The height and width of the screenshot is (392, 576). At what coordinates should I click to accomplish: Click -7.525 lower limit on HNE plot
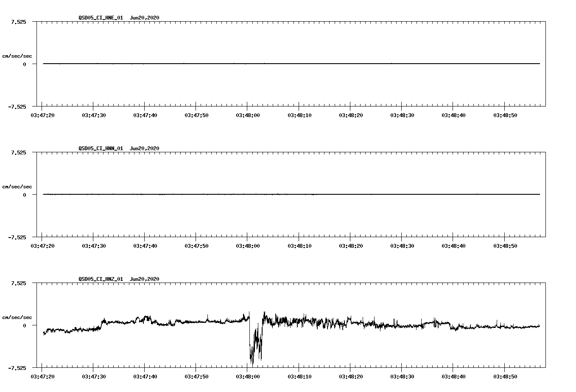17,106
